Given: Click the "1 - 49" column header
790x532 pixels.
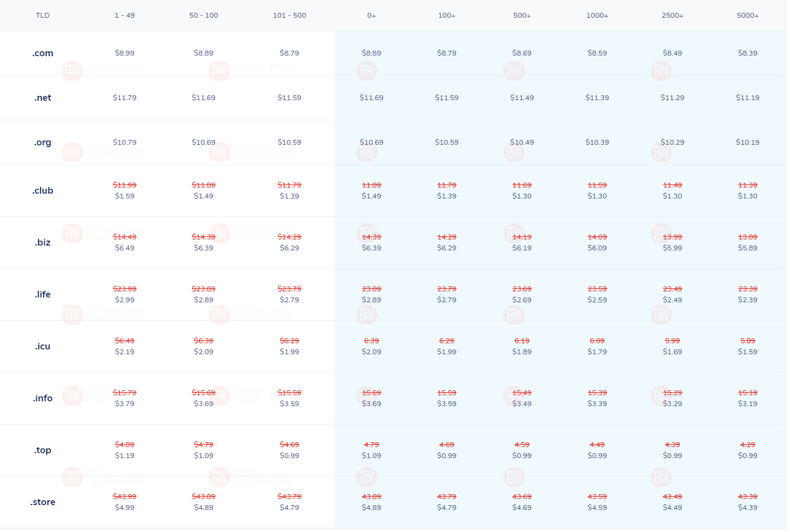Looking at the screenshot, I should click(125, 15).
